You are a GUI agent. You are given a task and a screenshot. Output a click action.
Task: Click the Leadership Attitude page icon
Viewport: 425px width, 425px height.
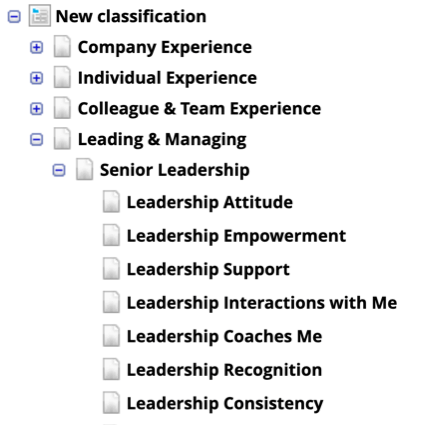111,201
